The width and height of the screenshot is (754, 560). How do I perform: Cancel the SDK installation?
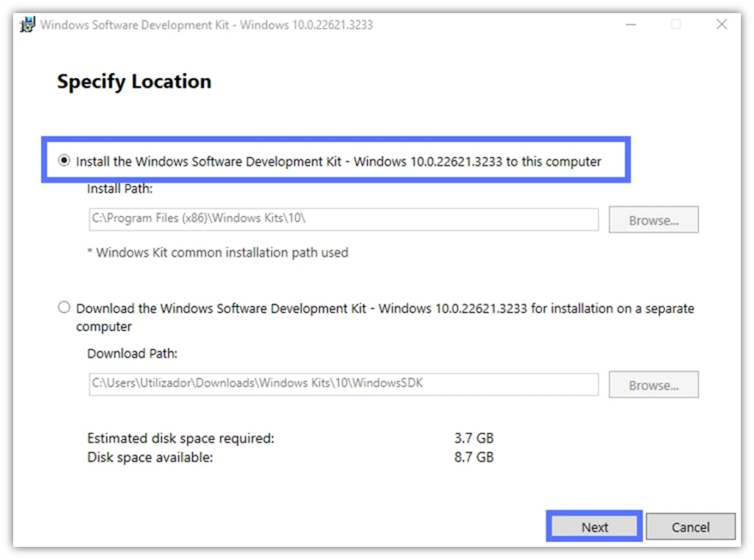tap(690, 526)
